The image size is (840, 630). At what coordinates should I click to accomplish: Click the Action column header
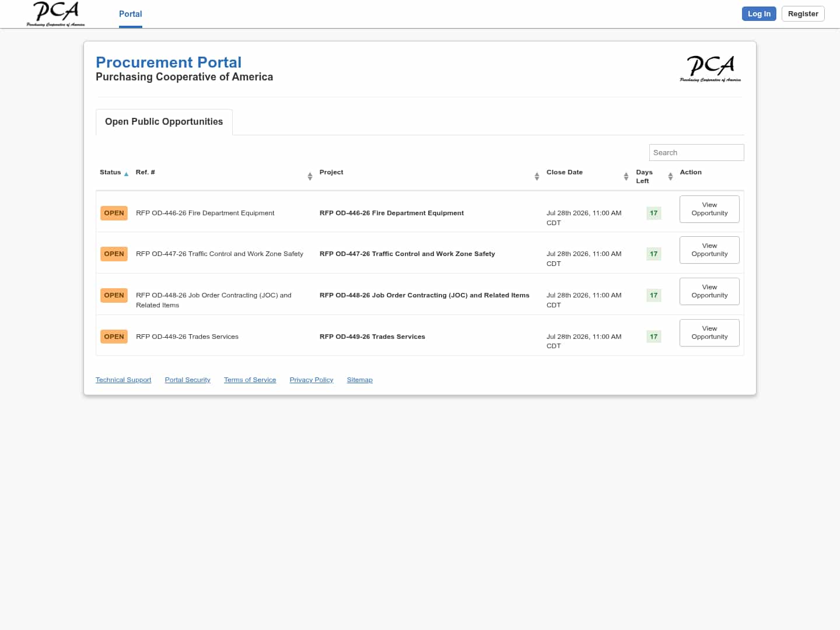691,172
